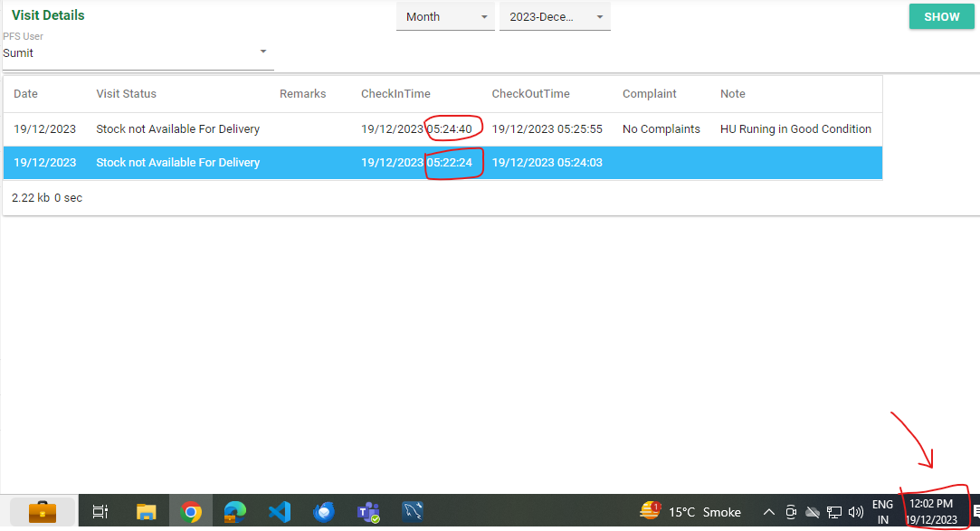Open the Thunderbird taskbar icon
980x531 pixels.
coord(323,512)
